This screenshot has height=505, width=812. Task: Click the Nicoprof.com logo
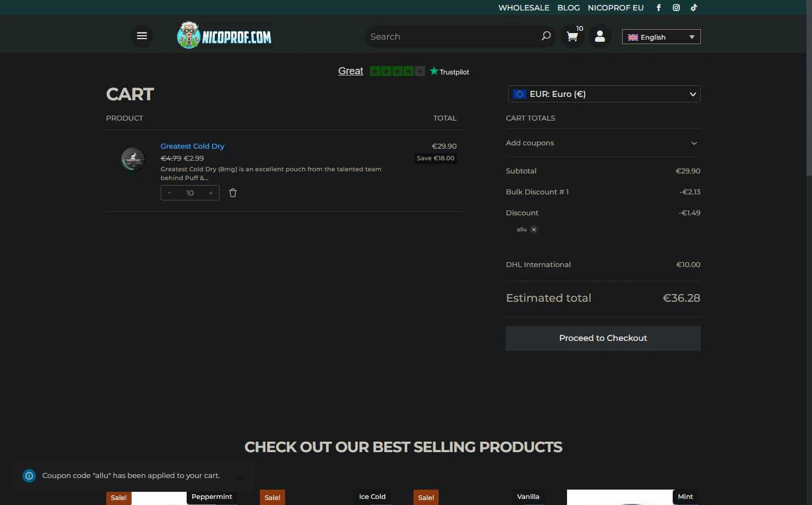click(225, 35)
